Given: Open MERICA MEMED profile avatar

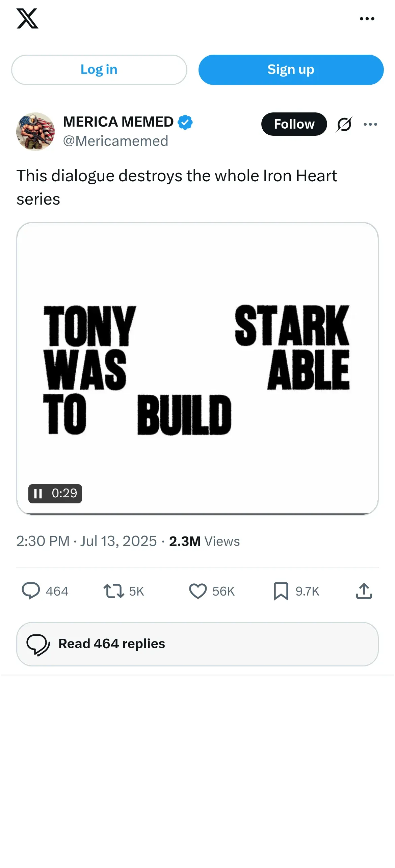Looking at the screenshot, I should pos(35,131).
